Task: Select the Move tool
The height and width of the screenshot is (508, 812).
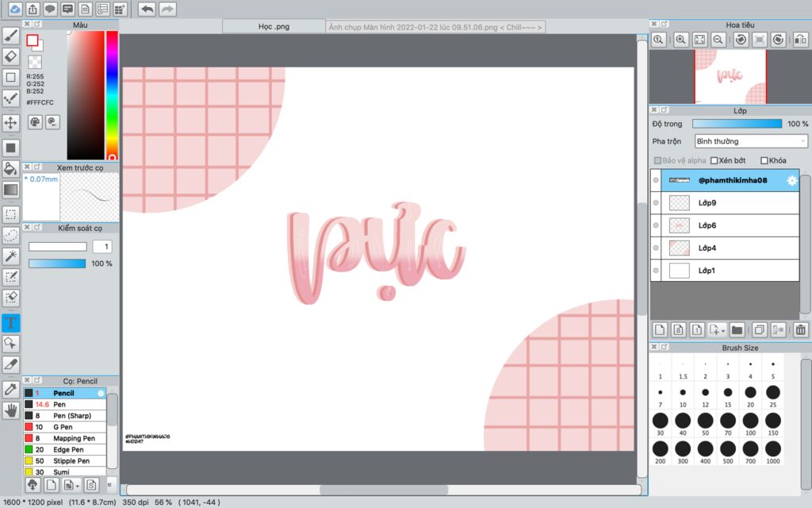Action: (10, 123)
